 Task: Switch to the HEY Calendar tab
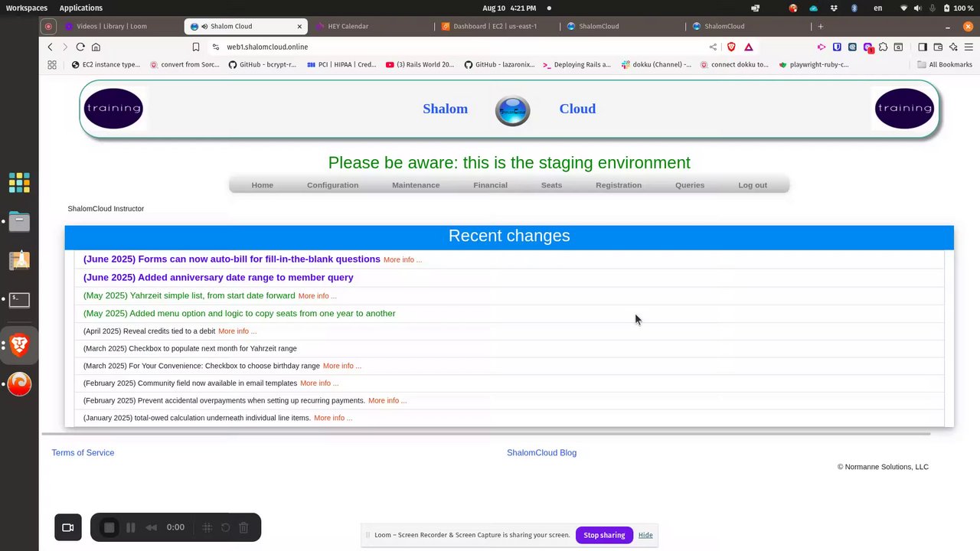click(348, 26)
